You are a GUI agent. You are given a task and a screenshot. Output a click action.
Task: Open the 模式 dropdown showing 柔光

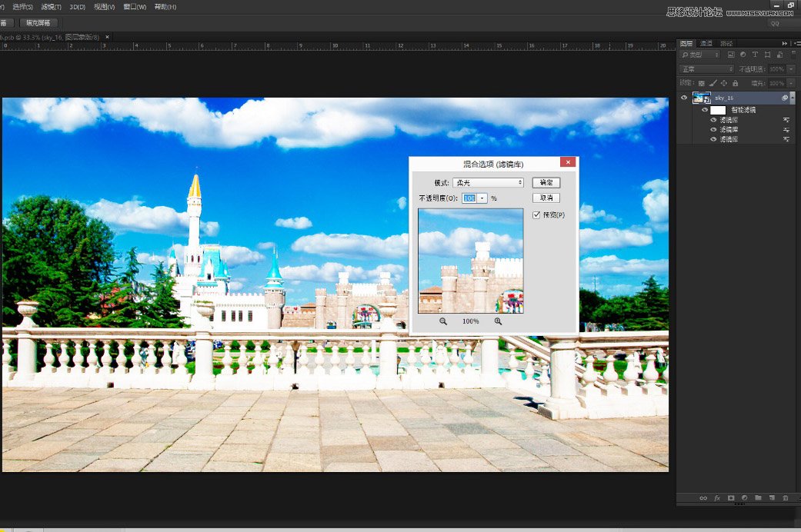(488, 182)
